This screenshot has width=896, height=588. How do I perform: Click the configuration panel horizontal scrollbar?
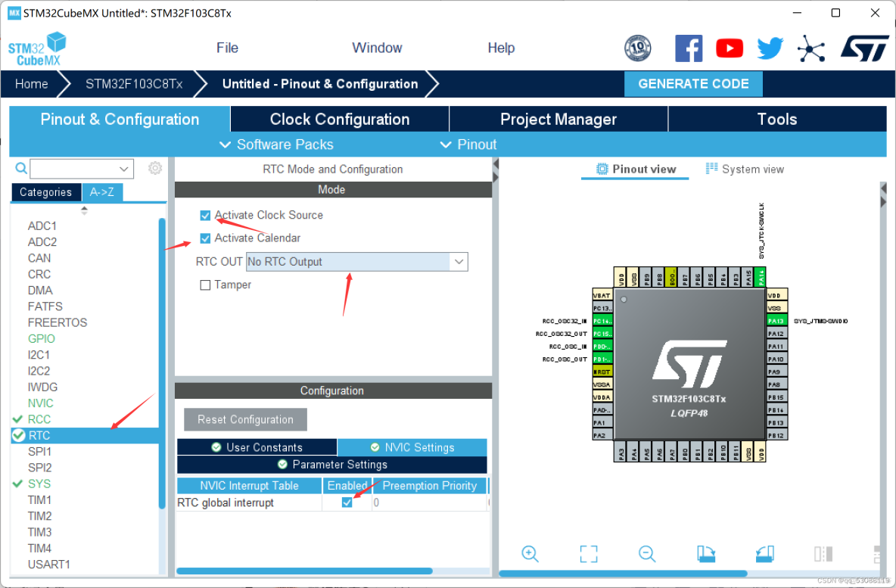coord(304,571)
